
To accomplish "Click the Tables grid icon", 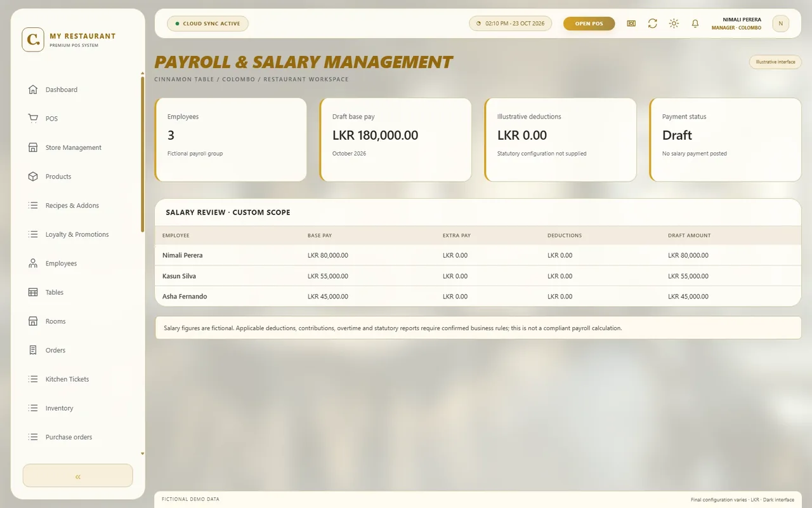I will point(33,292).
